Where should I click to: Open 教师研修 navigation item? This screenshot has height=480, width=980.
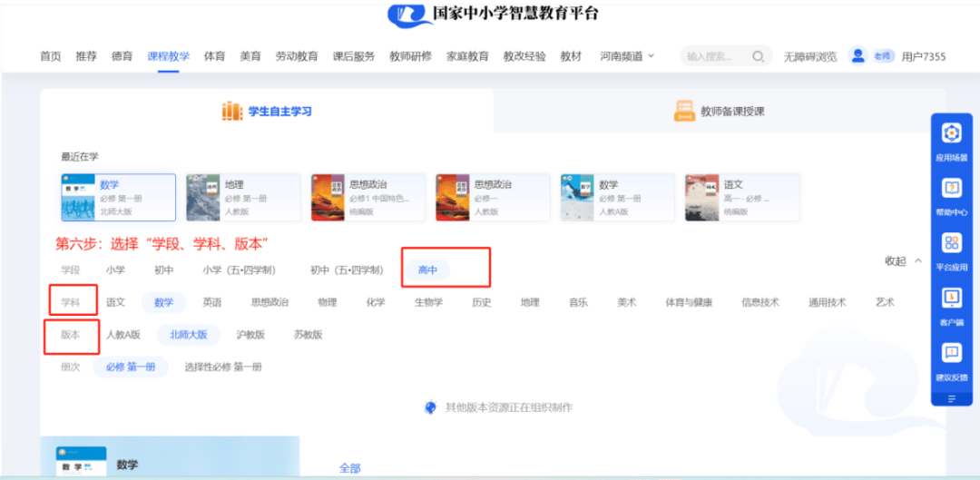point(410,56)
